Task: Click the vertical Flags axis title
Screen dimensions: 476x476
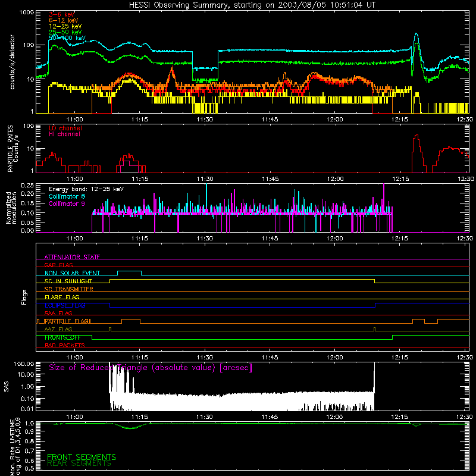Action: pos(24,297)
